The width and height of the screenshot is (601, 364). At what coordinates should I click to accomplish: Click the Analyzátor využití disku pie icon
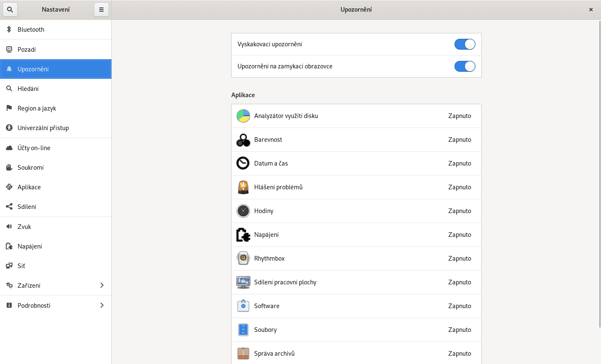pyautogui.click(x=243, y=116)
